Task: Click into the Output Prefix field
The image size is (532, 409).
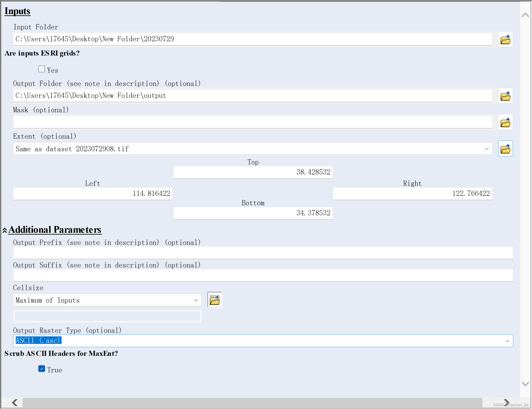Action: pos(262,253)
